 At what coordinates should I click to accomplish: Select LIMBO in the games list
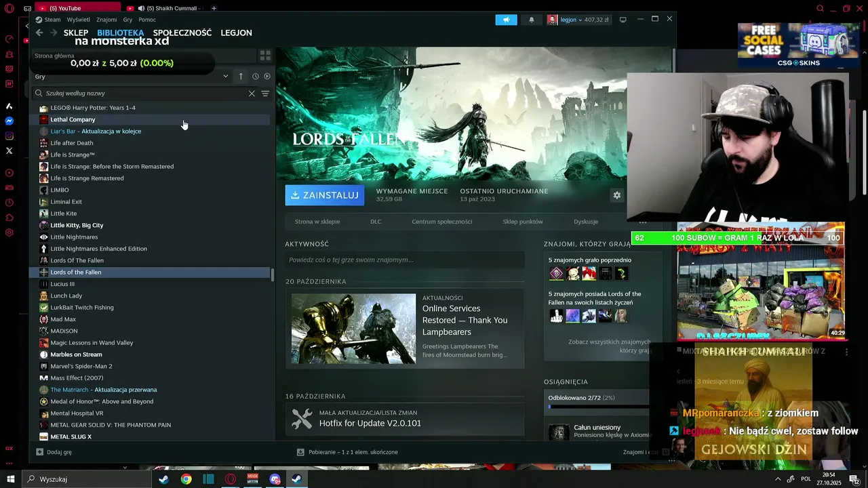click(x=149, y=190)
